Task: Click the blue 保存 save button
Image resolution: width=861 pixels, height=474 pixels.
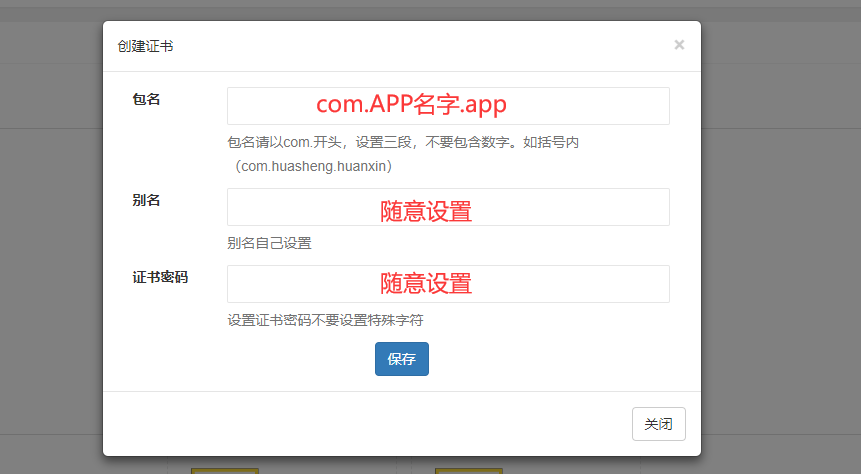Action: 401,359
